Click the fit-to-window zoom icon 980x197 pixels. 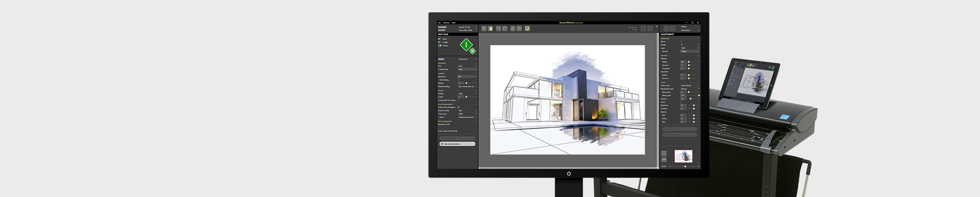664,153
